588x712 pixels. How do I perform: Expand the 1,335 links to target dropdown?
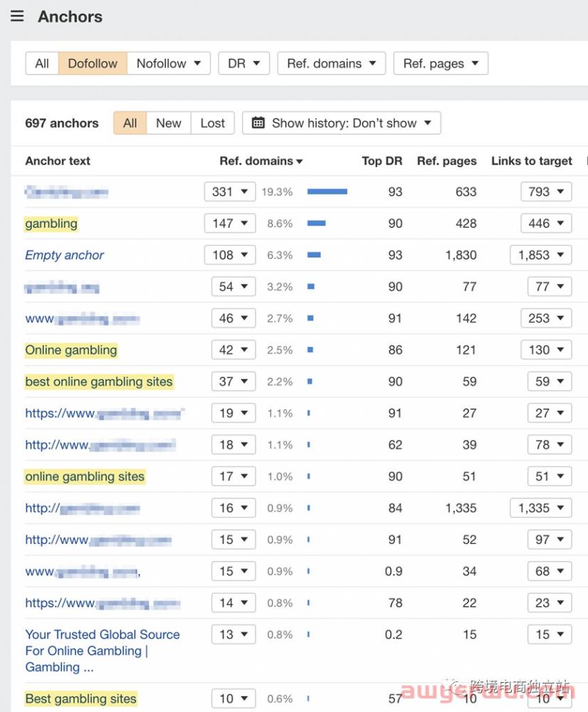541,508
